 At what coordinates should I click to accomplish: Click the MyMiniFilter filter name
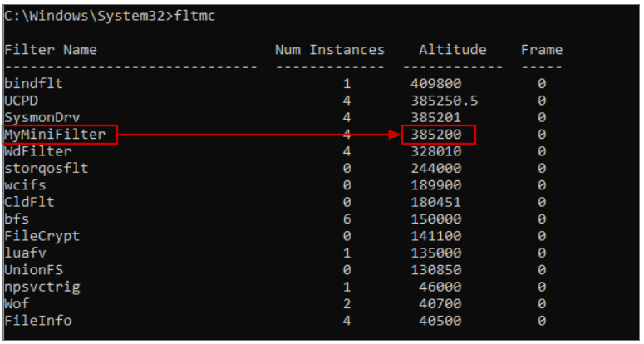[x=55, y=135]
